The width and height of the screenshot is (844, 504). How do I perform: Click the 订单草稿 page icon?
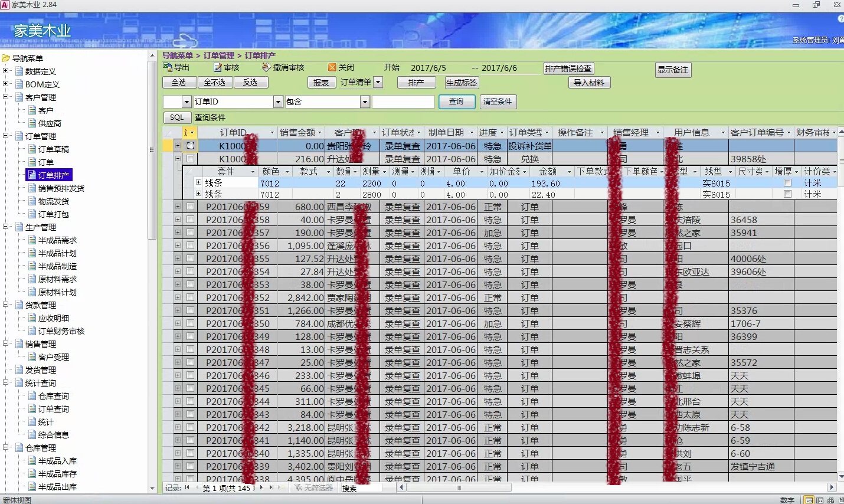32,149
